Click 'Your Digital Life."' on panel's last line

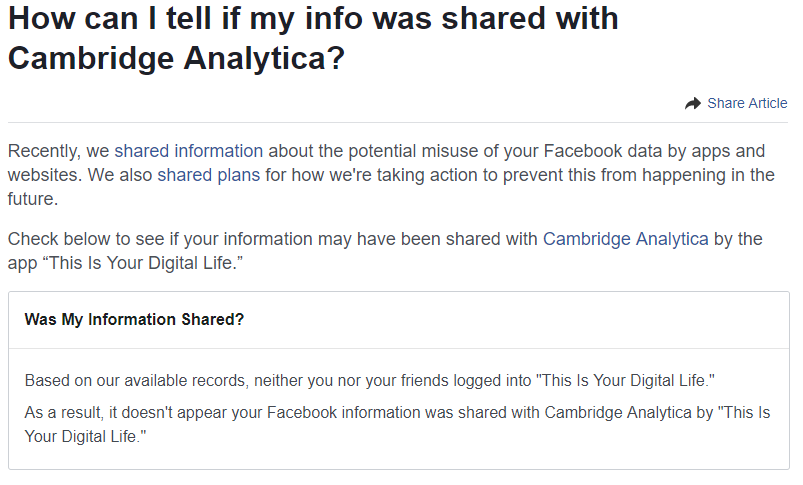[85, 437]
